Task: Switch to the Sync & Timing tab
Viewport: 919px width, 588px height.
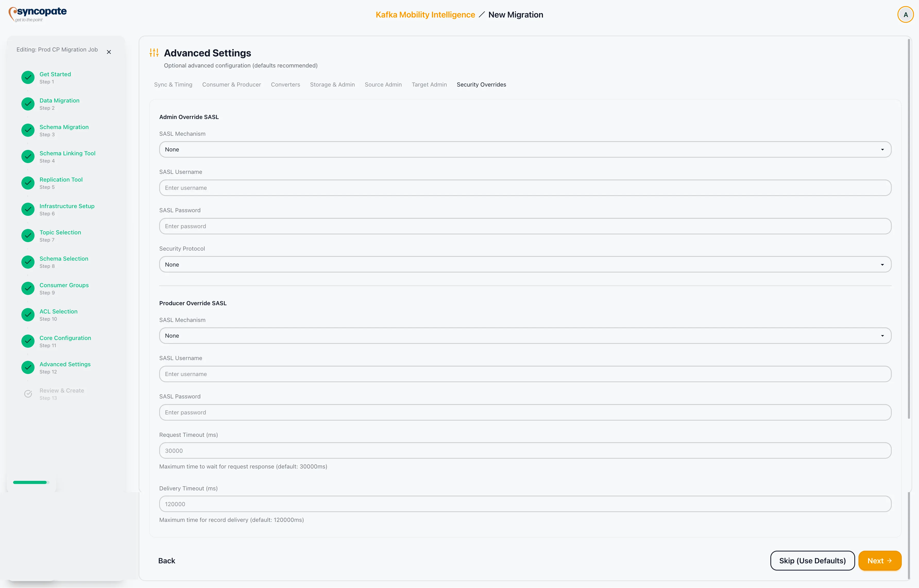Action: 173,84
